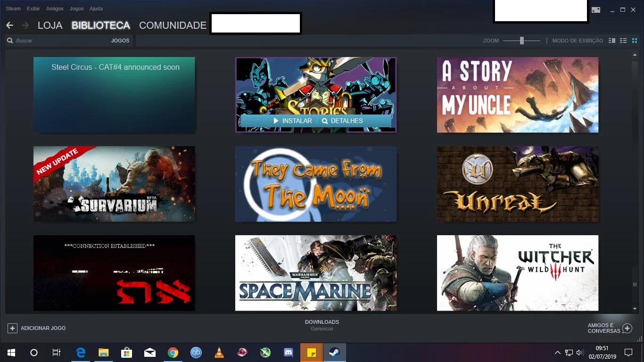This screenshot has width=644, height=362.
Task: Go forward with the right arrow
Action: click(25, 25)
